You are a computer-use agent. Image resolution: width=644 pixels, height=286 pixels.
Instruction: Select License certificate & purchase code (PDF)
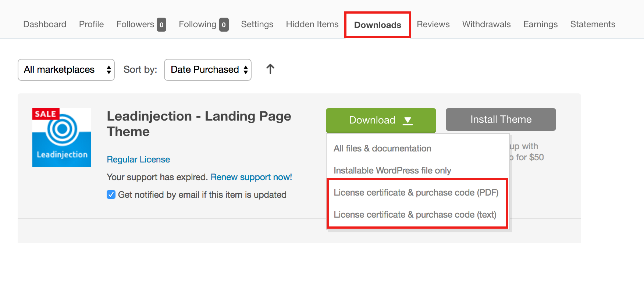[416, 193]
